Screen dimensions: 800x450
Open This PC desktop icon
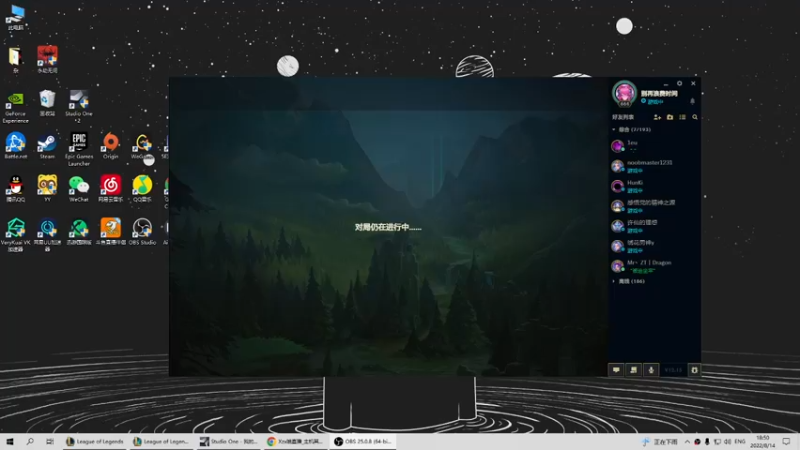pyautogui.click(x=15, y=17)
